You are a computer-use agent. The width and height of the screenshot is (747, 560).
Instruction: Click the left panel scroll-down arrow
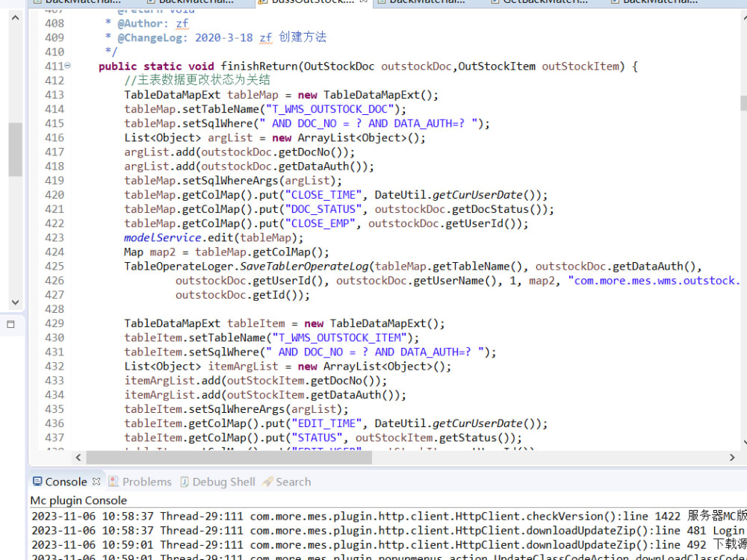coord(15,302)
